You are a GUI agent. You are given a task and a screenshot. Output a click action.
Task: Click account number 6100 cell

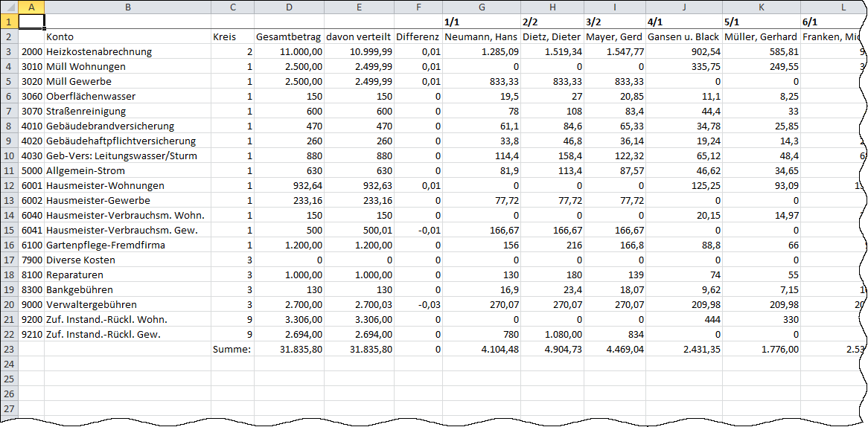click(x=31, y=245)
